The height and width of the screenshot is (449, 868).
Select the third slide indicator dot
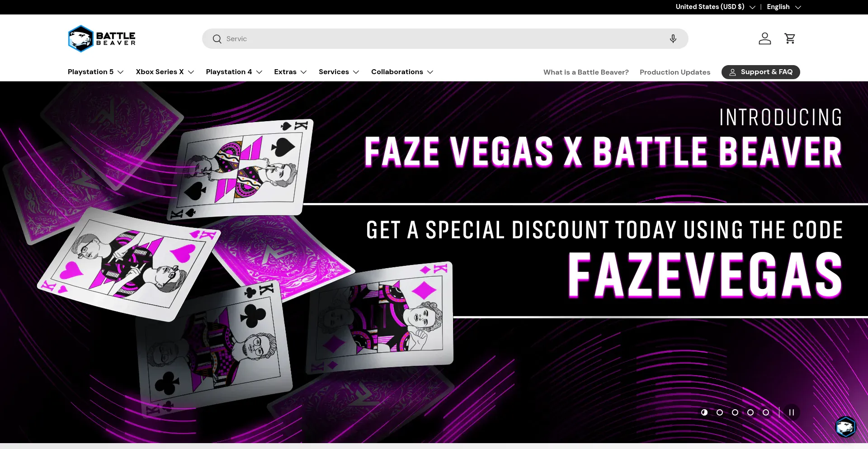(x=735, y=412)
